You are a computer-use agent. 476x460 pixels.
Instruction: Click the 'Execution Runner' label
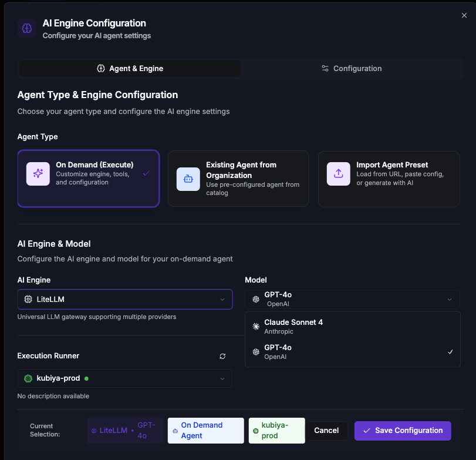point(48,356)
